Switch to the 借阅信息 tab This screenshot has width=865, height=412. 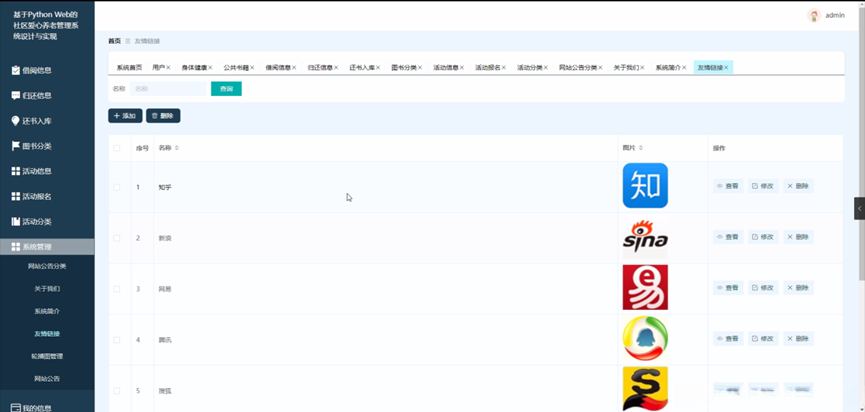pyautogui.click(x=281, y=68)
